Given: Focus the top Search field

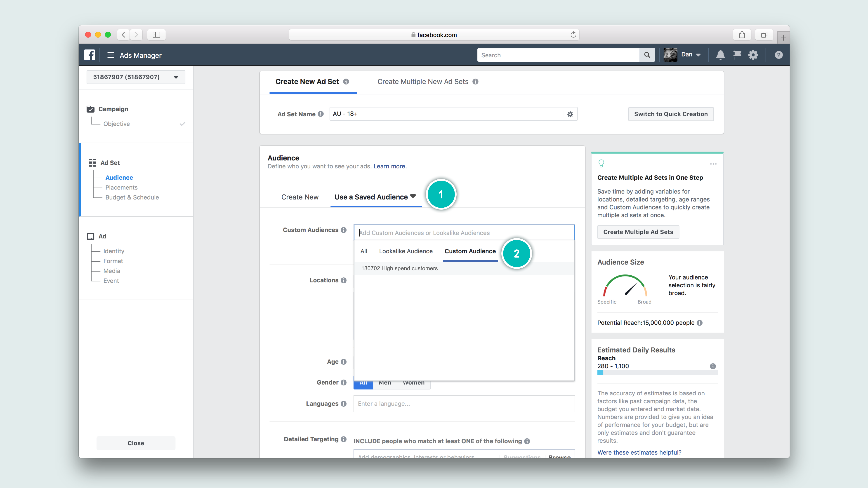Looking at the screenshot, I should coord(558,55).
